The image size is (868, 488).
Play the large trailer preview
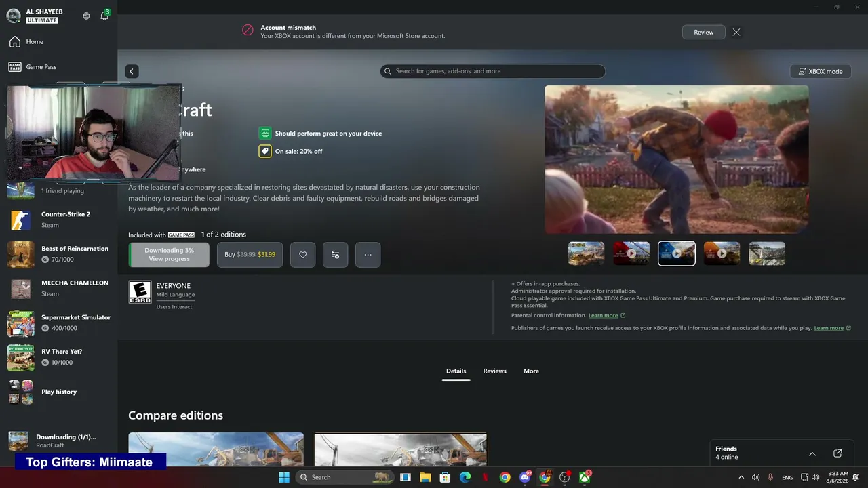tap(677, 159)
